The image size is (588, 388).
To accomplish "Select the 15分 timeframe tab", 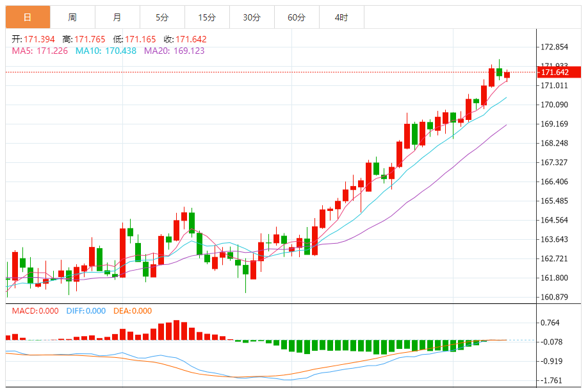I will point(207,17).
